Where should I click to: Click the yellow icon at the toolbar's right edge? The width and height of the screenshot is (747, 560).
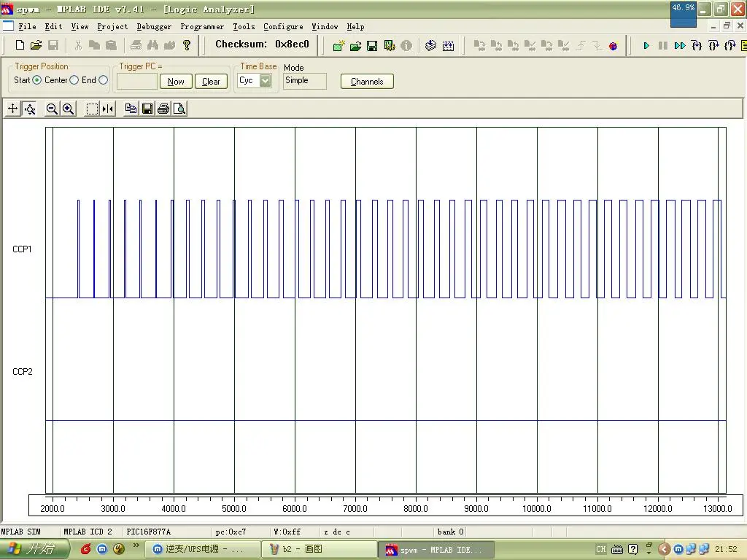click(743, 46)
